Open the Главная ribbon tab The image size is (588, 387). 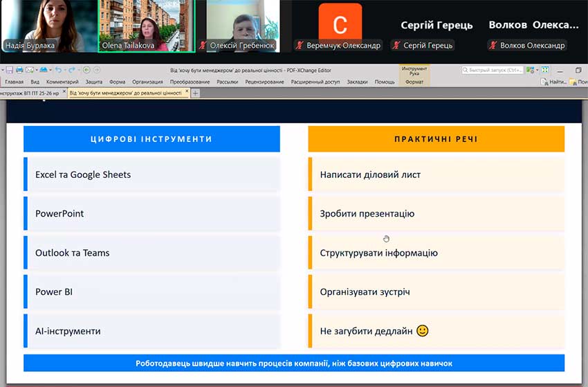(x=15, y=82)
